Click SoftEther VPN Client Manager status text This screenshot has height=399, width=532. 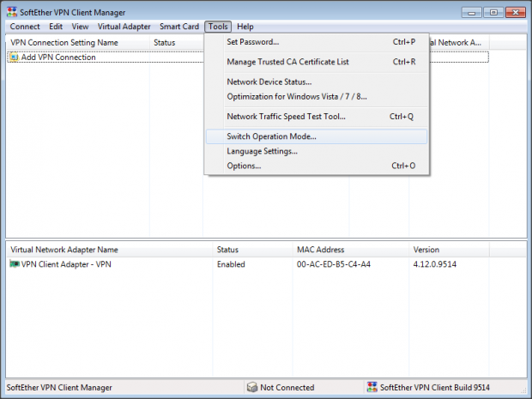pyautogui.click(x=59, y=388)
